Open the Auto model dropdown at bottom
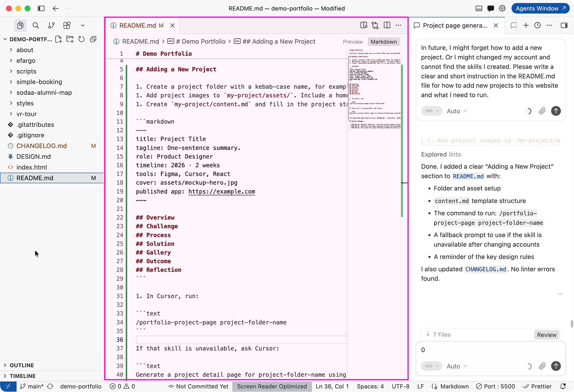Viewport: 574px width, 392px height. pyautogui.click(x=457, y=366)
